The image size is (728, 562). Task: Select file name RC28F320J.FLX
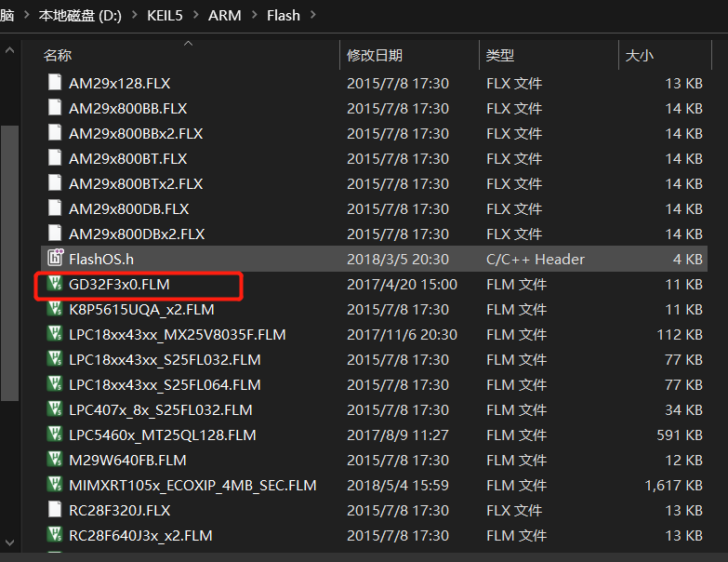(120, 510)
